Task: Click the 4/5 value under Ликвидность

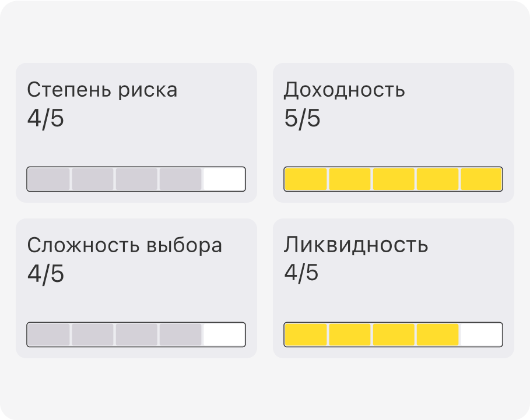Action: (x=301, y=273)
